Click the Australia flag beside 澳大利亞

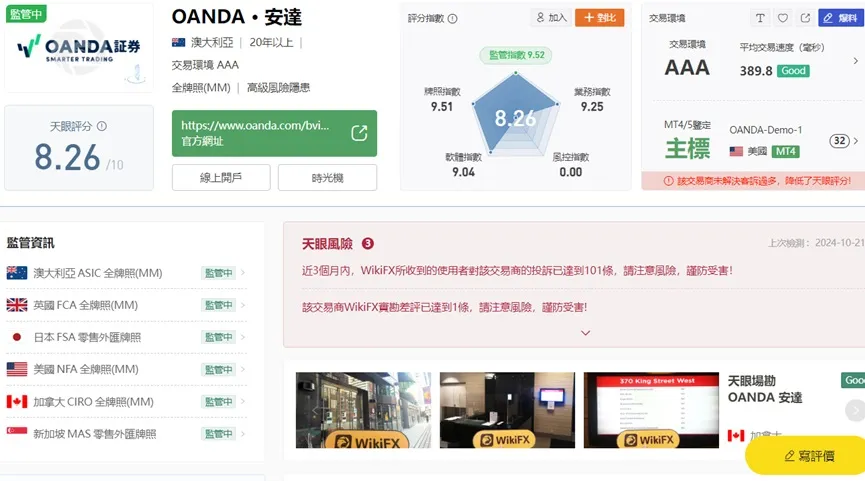coord(178,42)
